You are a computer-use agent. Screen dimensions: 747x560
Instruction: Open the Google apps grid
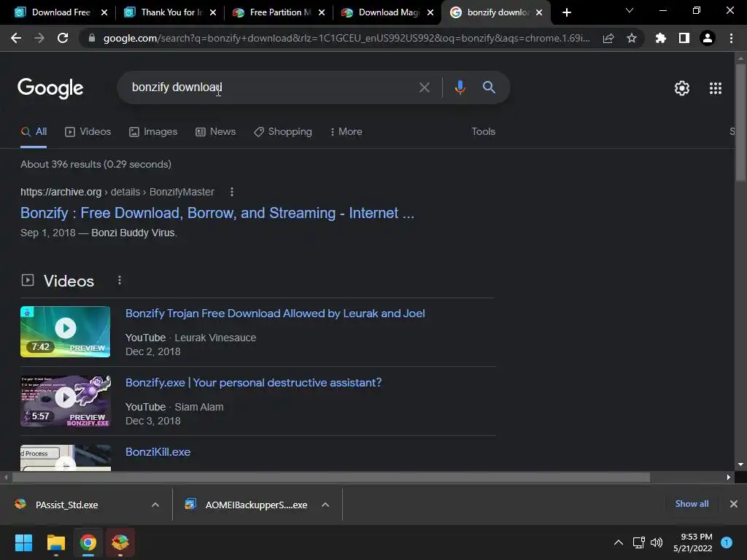click(715, 88)
